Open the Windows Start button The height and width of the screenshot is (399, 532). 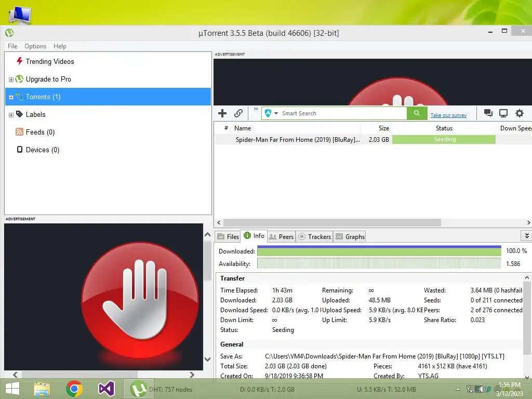(x=12, y=389)
